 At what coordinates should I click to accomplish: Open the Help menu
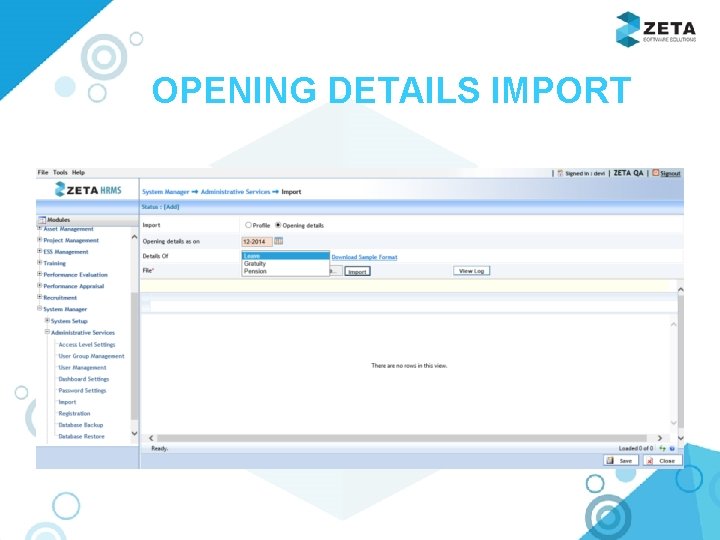(x=78, y=173)
